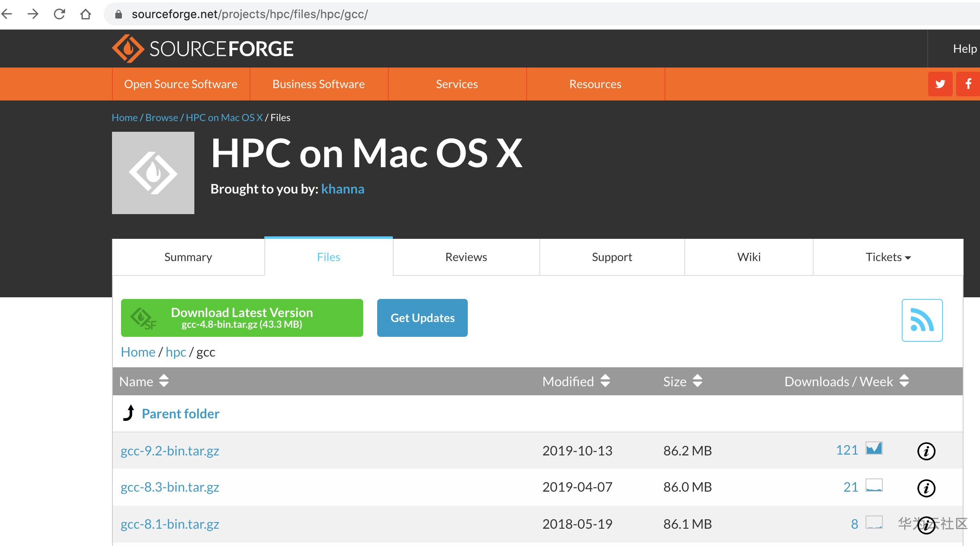Switch to the Reviews tab
The image size is (980, 546).
coord(466,257)
